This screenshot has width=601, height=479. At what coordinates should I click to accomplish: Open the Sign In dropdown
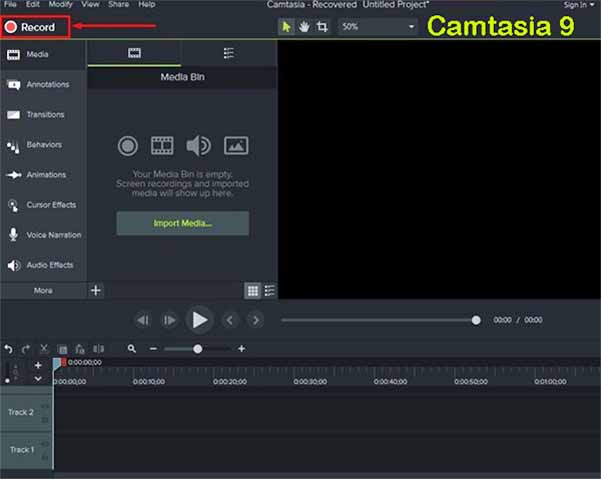click(x=579, y=5)
